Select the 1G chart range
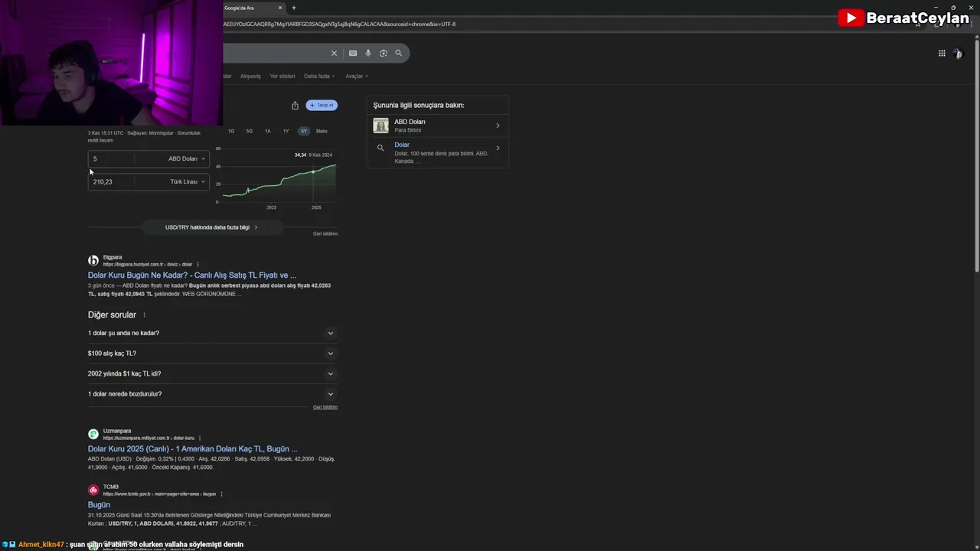The width and height of the screenshot is (980, 551). click(231, 131)
